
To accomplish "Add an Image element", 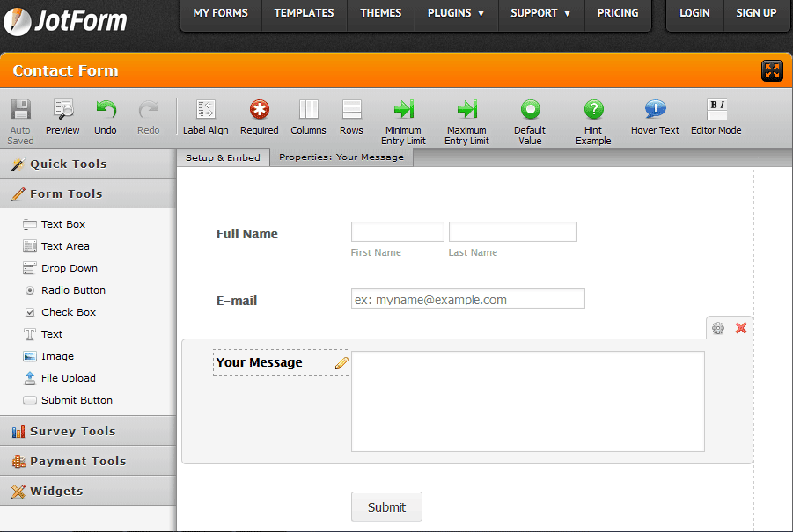I will (48, 356).
